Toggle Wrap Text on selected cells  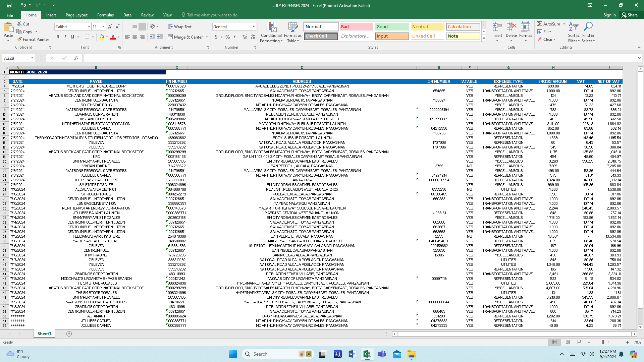179,26
